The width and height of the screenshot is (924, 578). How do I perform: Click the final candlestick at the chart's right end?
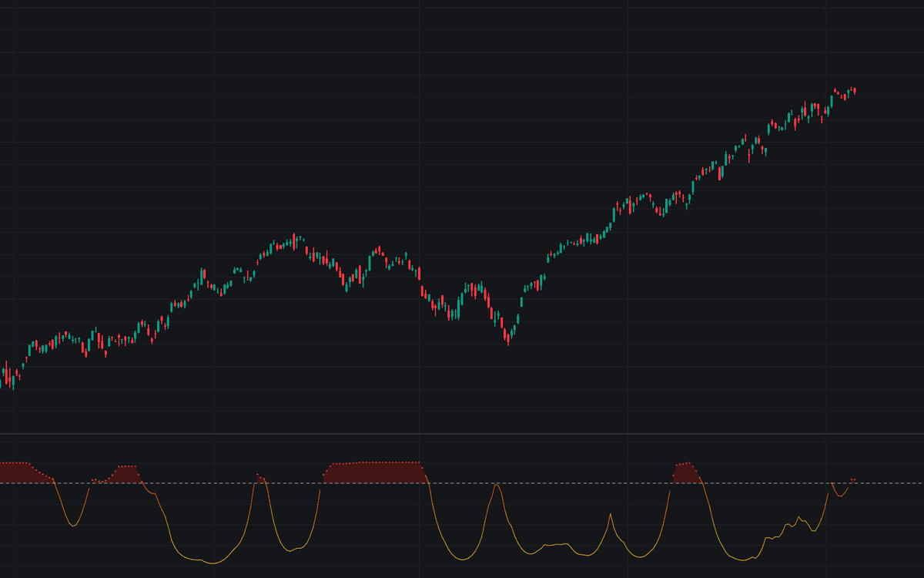[x=855, y=91]
